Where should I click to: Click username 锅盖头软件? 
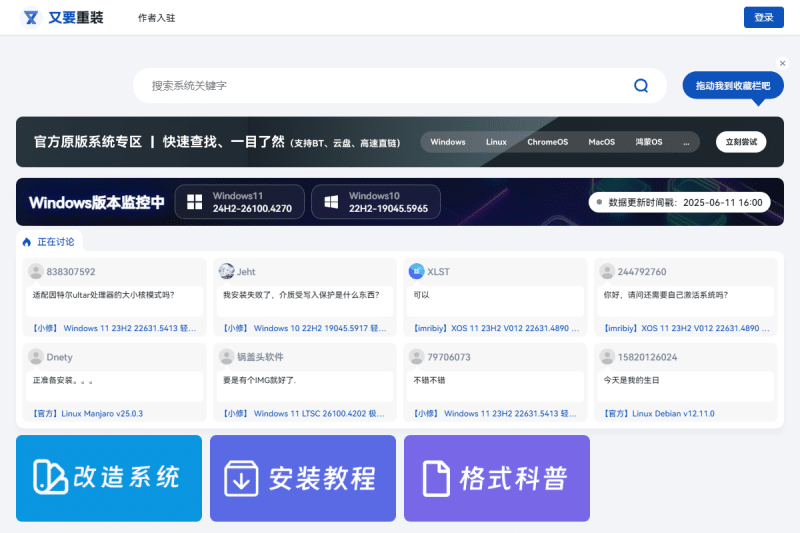coord(260,357)
